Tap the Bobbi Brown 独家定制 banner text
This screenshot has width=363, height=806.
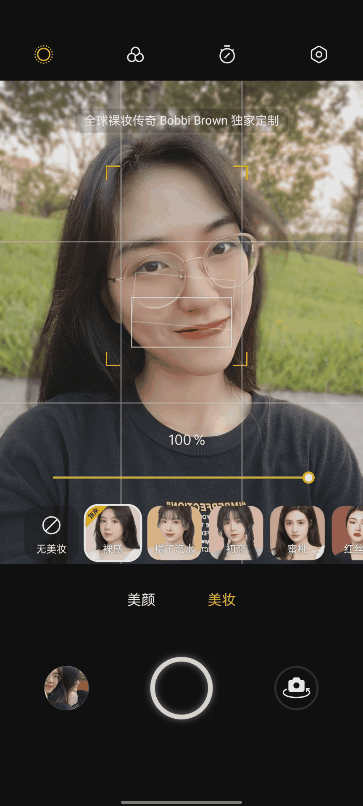[182, 121]
